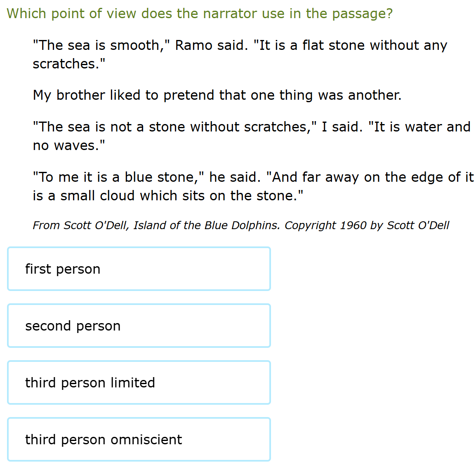This screenshot has height=469, width=476.
Task: Choose the "second person" answer option
Action: click(x=139, y=326)
